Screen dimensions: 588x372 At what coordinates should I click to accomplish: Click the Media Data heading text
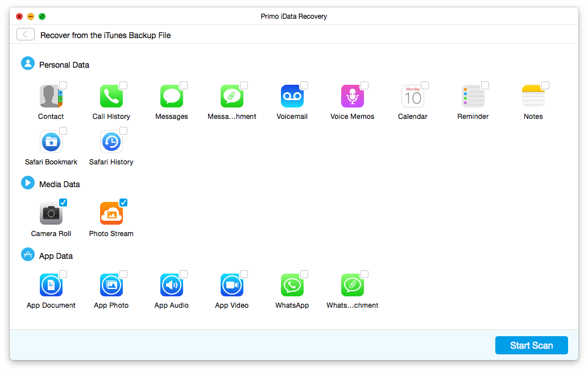pos(60,184)
